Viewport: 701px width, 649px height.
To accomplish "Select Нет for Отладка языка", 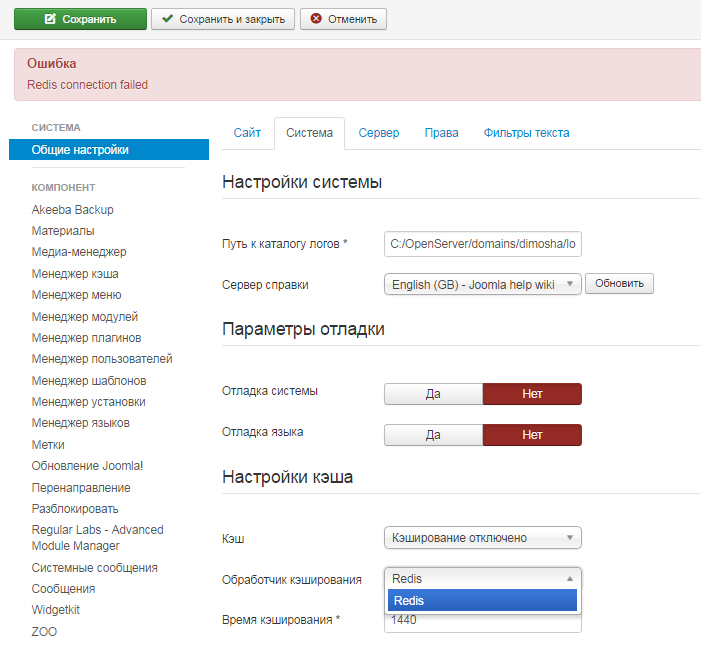I will point(532,435).
